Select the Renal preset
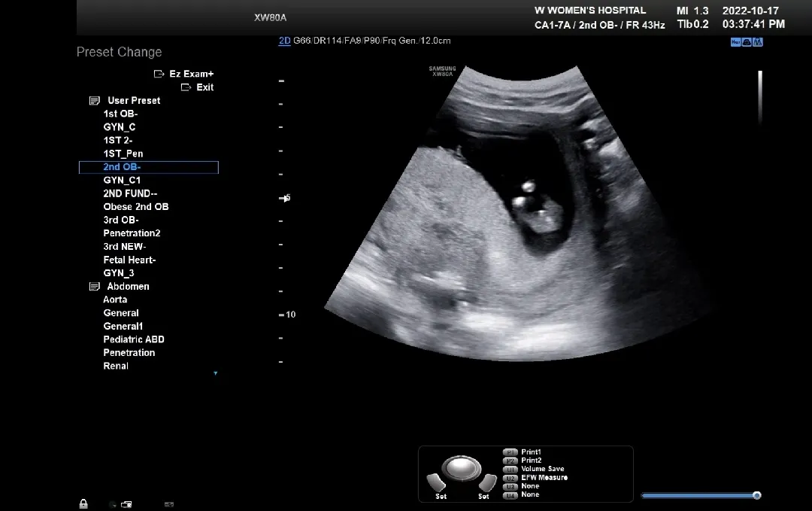Screen dimensions: 812x511 pos(116,367)
